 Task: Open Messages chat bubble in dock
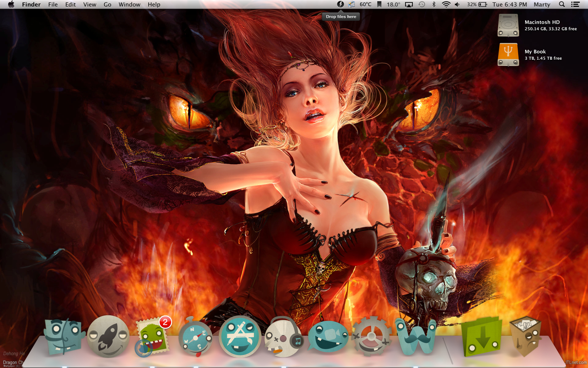tap(328, 336)
